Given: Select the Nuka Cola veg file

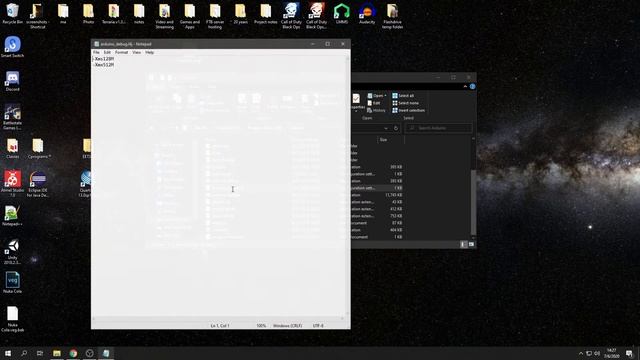Looking at the screenshot, I should pos(12,282).
